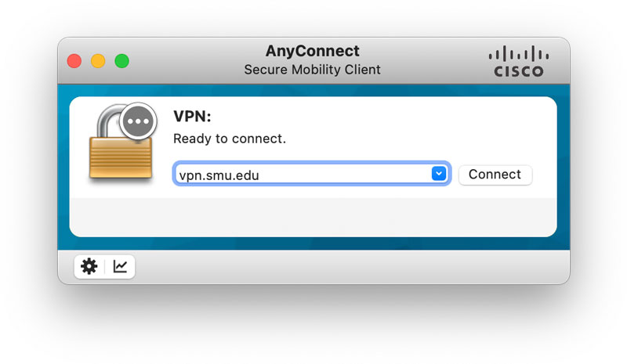Viewport: 627px width, 364px height.
Task: Expand the VPN server dropdown arrow
Action: [x=439, y=174]
